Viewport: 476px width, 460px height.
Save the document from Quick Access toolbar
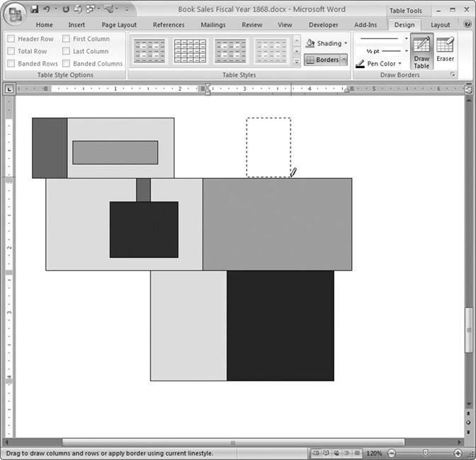34,10
